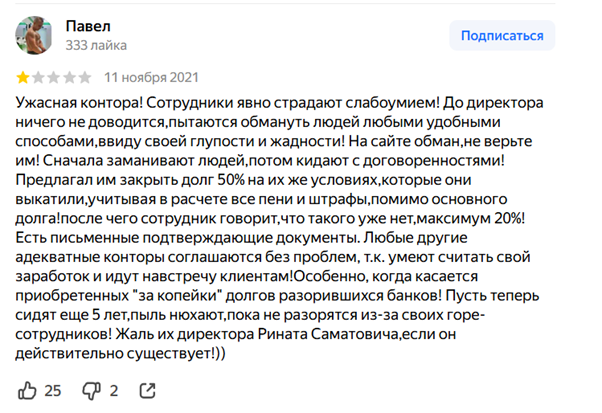The width and height of the screenshot is (602, 413).
Task: Click the second rating star
Action: (x=37, y=76)
